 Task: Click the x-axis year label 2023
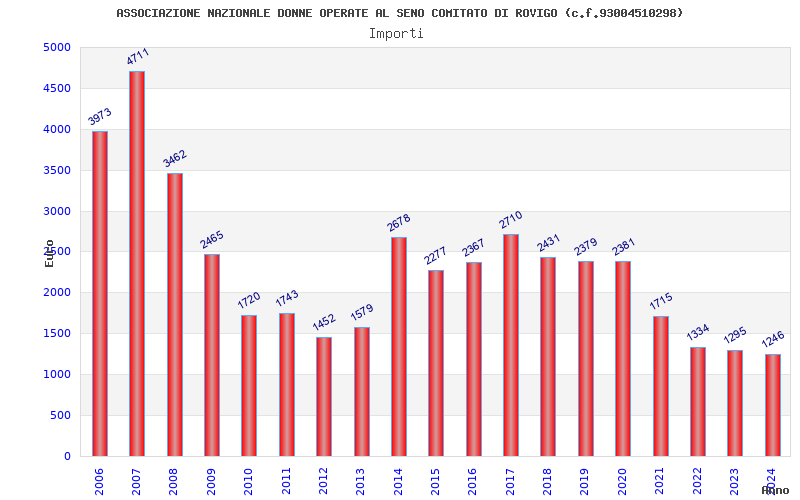tap(735, 481)
